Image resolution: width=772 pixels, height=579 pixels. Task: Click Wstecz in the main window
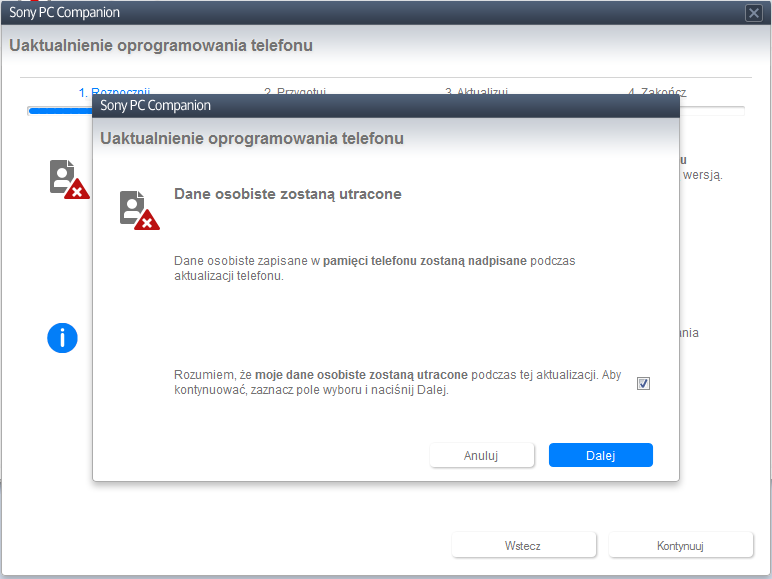523,545
